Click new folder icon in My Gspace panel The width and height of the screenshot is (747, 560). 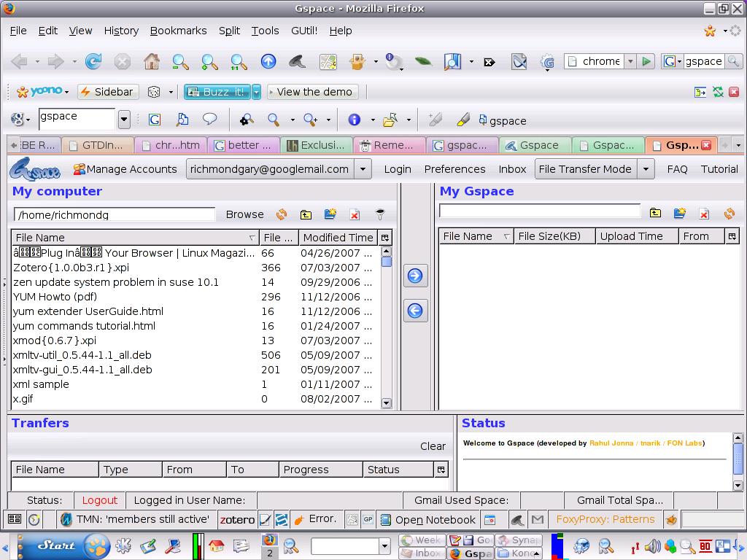(x=680, y=213)
